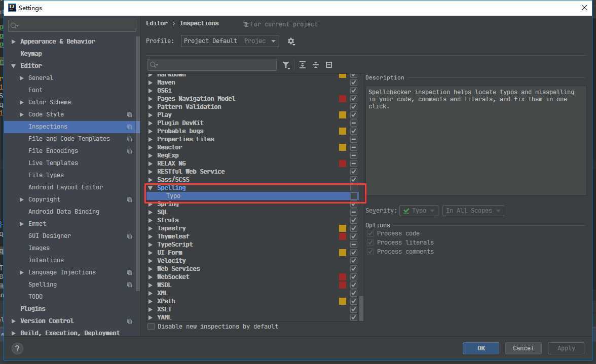Screen dimensions: 596x364
Task: Open the Plugins settings page
Action: [32, 309]
